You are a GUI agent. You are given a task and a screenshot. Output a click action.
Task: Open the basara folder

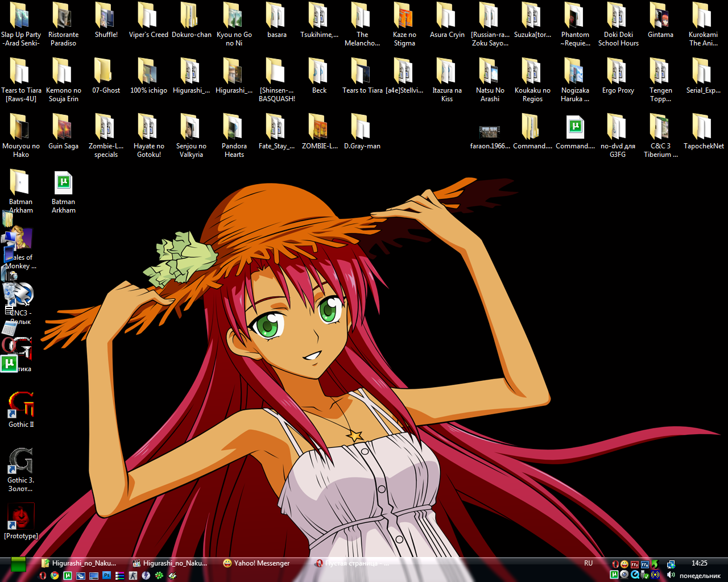(x=276, y=20)
